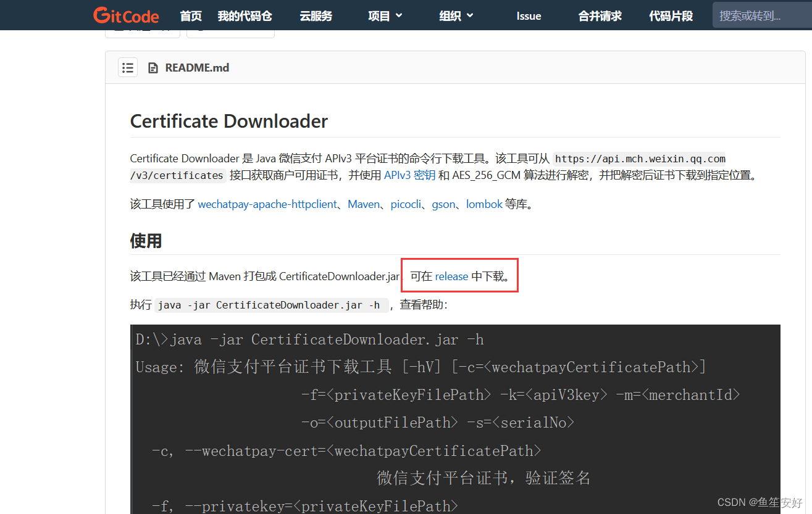Click the terminal screenshot of command usage
The height and width of the screenshot is (514, 812).
click(455, 419)
